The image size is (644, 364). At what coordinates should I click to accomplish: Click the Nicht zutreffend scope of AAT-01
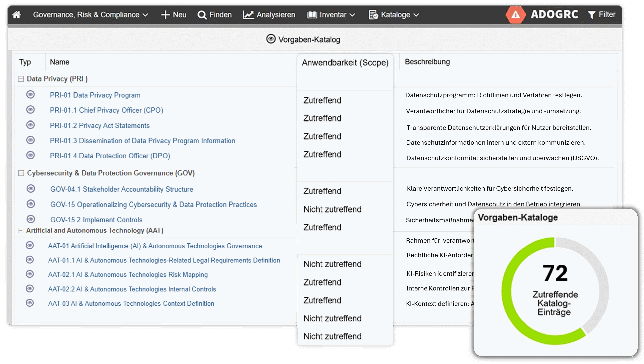(x=332, y=264)
